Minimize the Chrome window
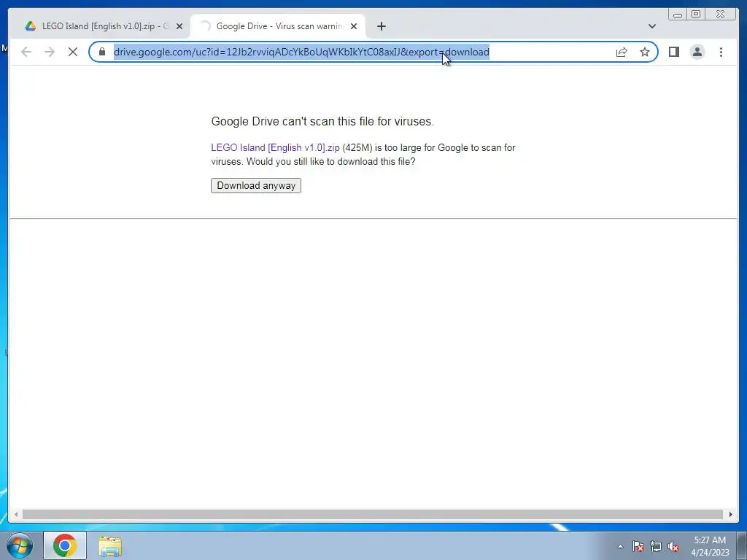Image resolution: width=747 pixels, height=560 pixels. point(678,15)
